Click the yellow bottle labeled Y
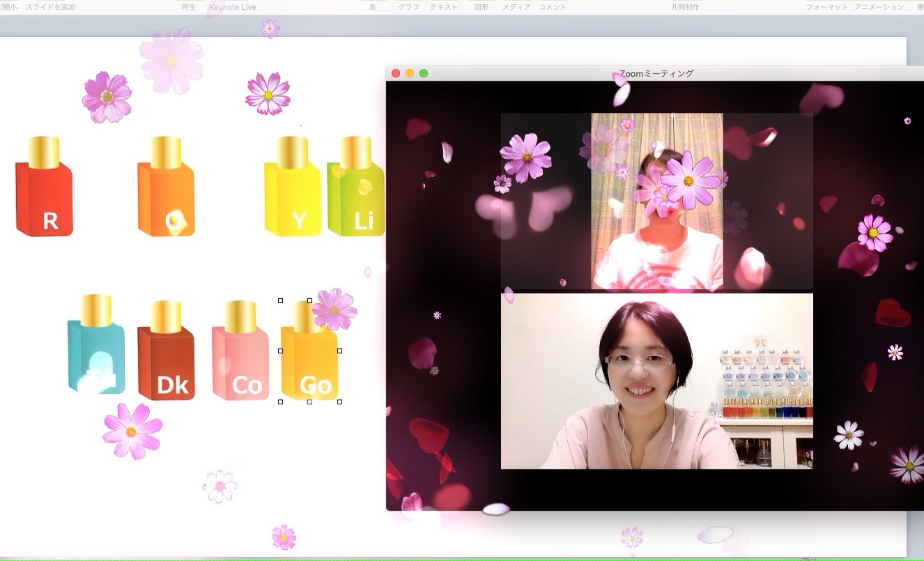 (292, 195)
